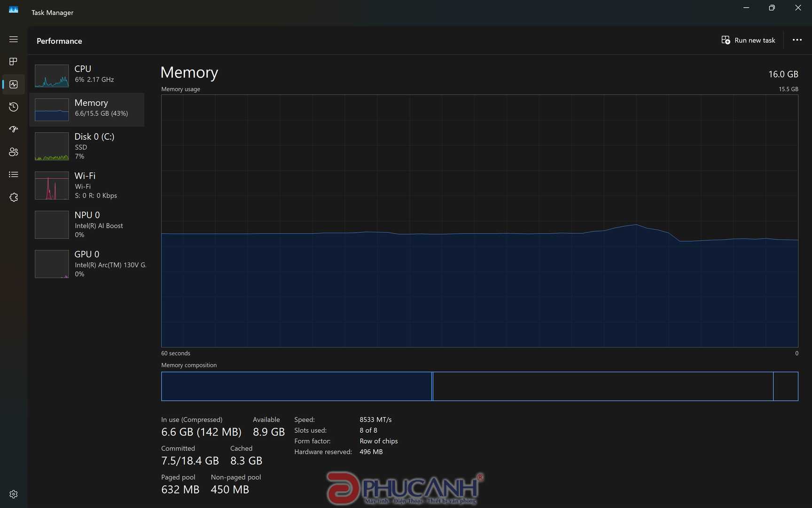Click the Form factor value Row of chips
Viewport: 812px width, 508px height.
point(379,441)
